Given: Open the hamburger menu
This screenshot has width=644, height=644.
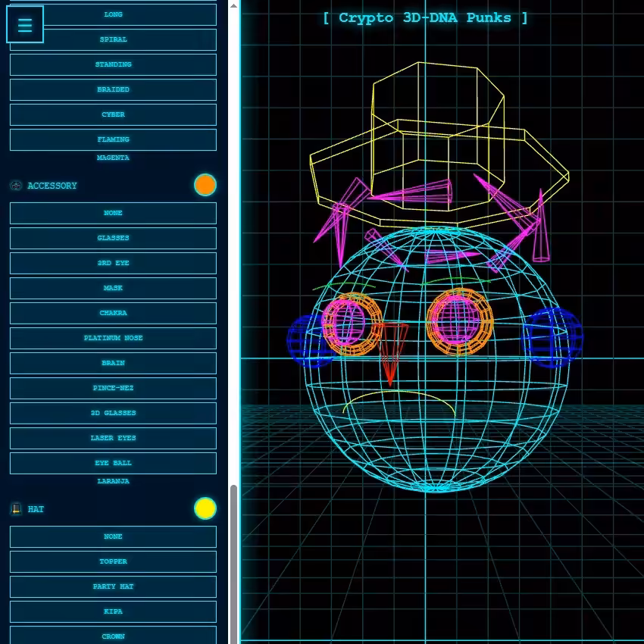Looking at the screenshot, I should [25, 25].
